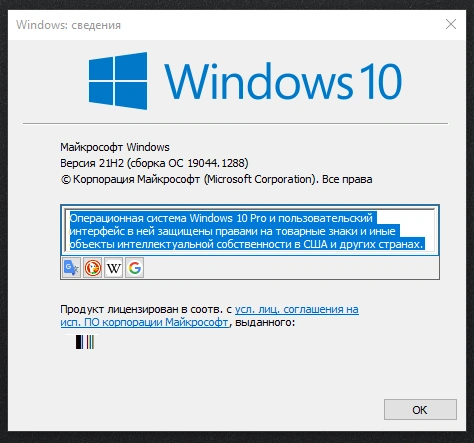The image size is (474, 443).
Task: Search selection with DuckDuckGo icon
Action: 93,268
